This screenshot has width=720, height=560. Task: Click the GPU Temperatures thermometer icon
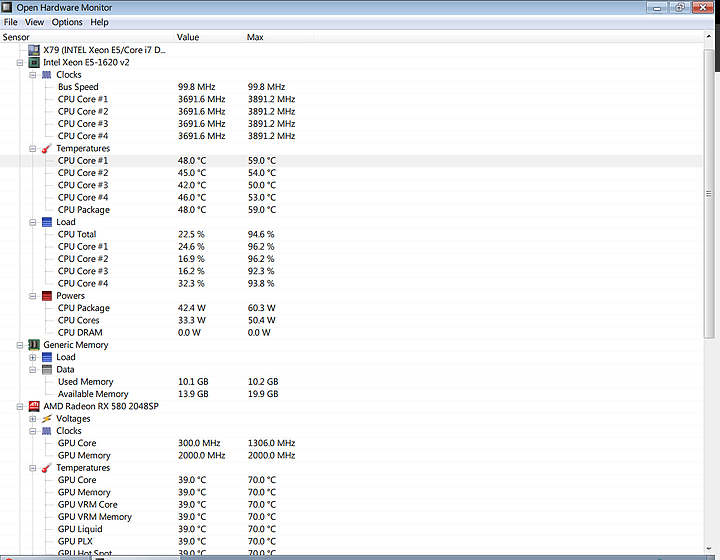(47, 468)
